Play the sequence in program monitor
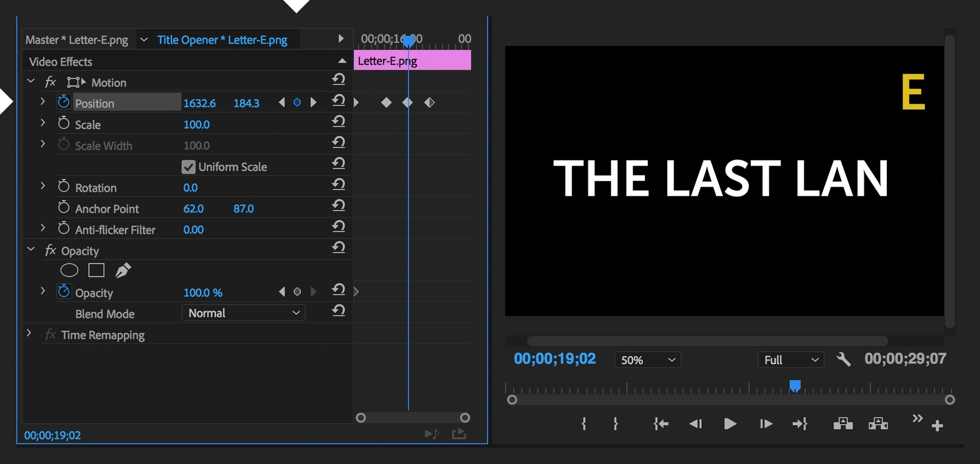The width and height of the screenshot is (980, 464). pyautogui.click(x=730, y=424)
